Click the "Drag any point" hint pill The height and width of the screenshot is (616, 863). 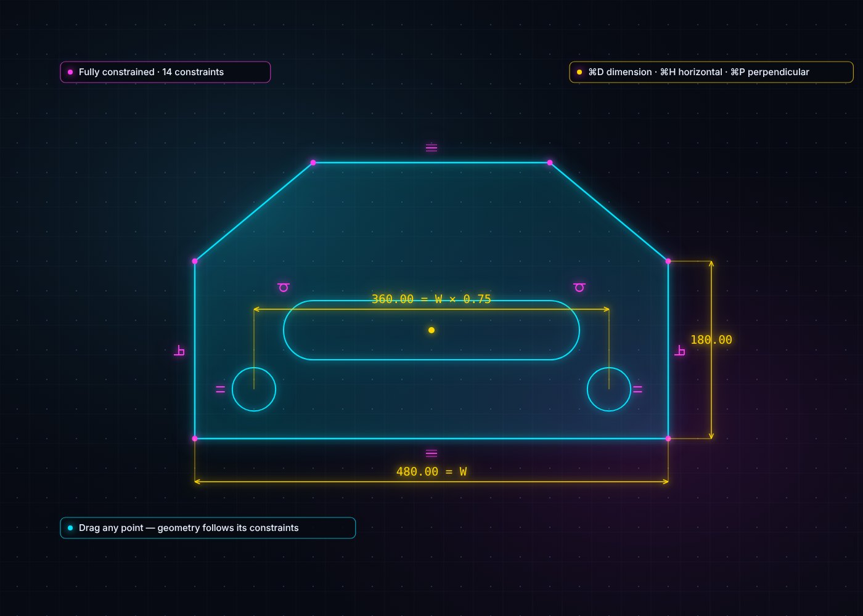point(208,528)
